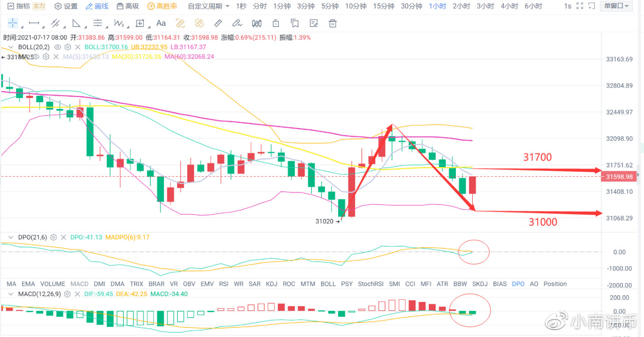
Task: Toggle MA indicator visibility eye
Action: [36, 57]
